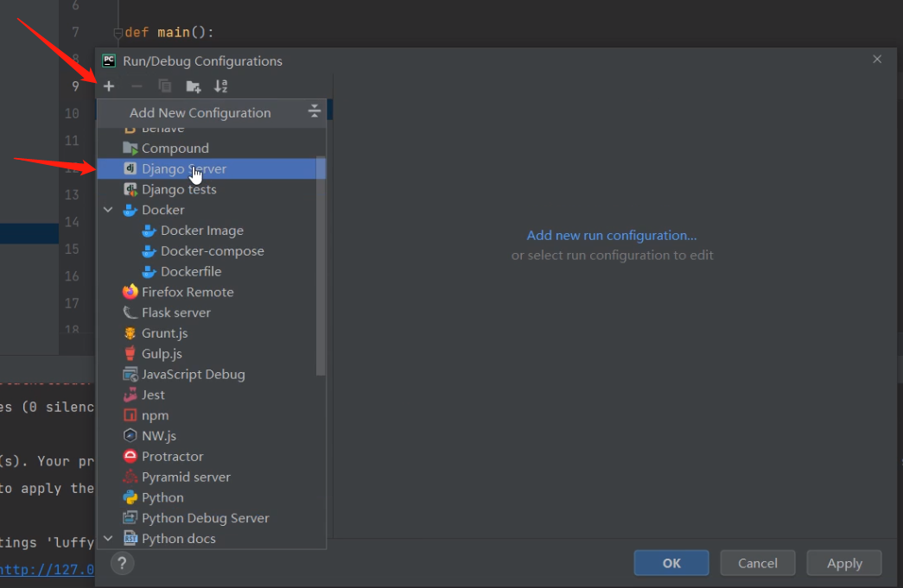Click the Flask server icon

pyautogui.click(x=130, y=313)
